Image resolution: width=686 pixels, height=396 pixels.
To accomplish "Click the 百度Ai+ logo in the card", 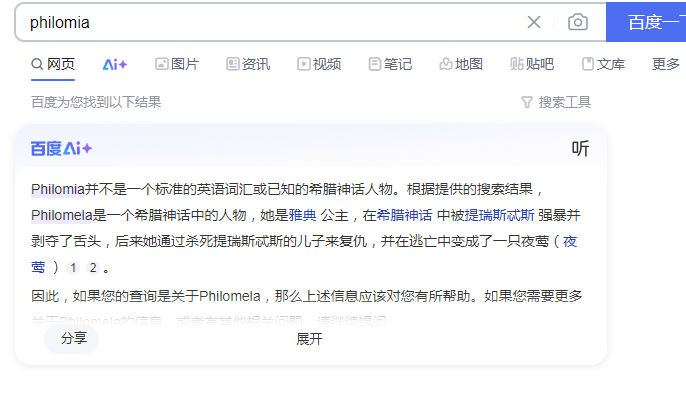I will tap(61, 149).
